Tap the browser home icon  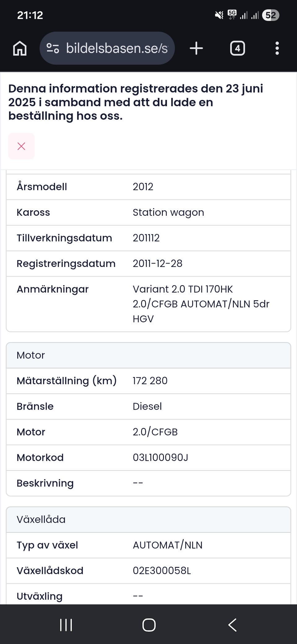click(20, 48)
